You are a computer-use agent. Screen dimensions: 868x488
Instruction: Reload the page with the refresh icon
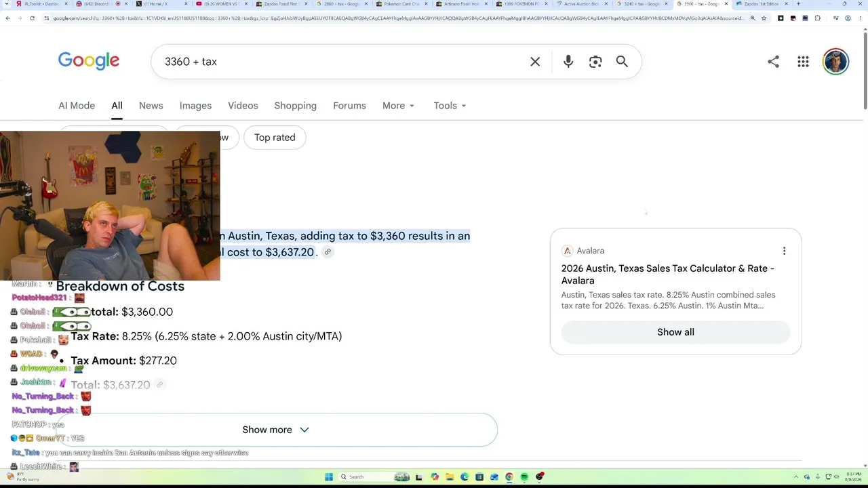coord(32,18)
